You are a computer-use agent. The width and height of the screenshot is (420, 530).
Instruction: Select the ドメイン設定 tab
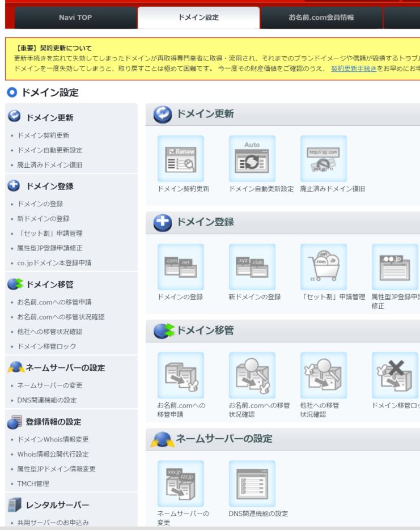pos(199,17)
